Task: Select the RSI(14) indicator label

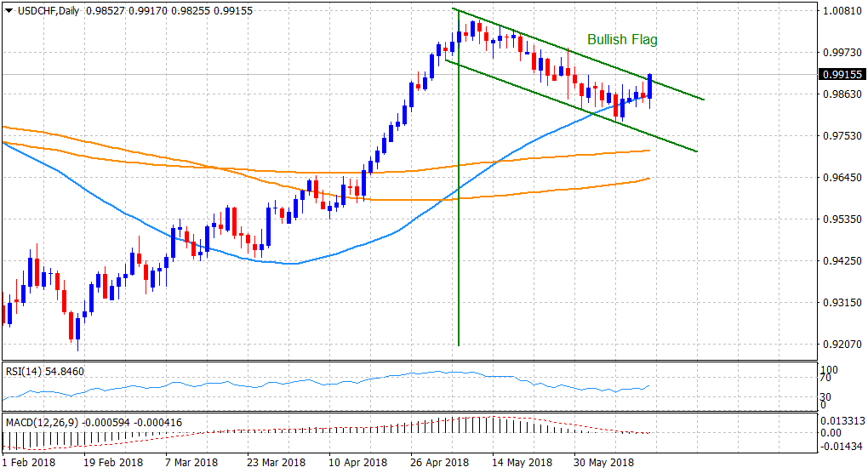Action: (24, 371)
